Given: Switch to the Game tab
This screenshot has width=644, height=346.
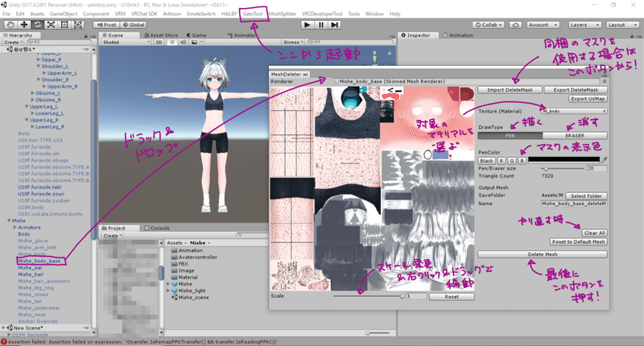Looking at the screenshot, I should (x=196, y=35).
